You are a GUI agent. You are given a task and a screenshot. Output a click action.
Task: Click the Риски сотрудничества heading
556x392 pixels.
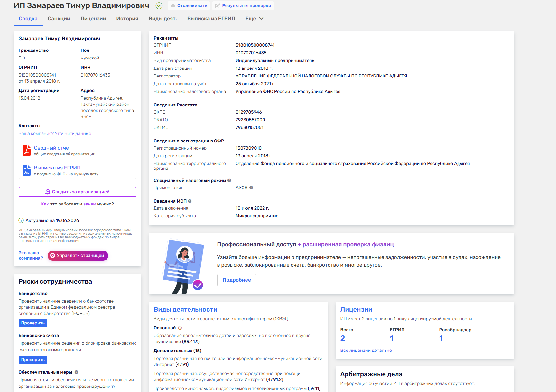point(55,282)
